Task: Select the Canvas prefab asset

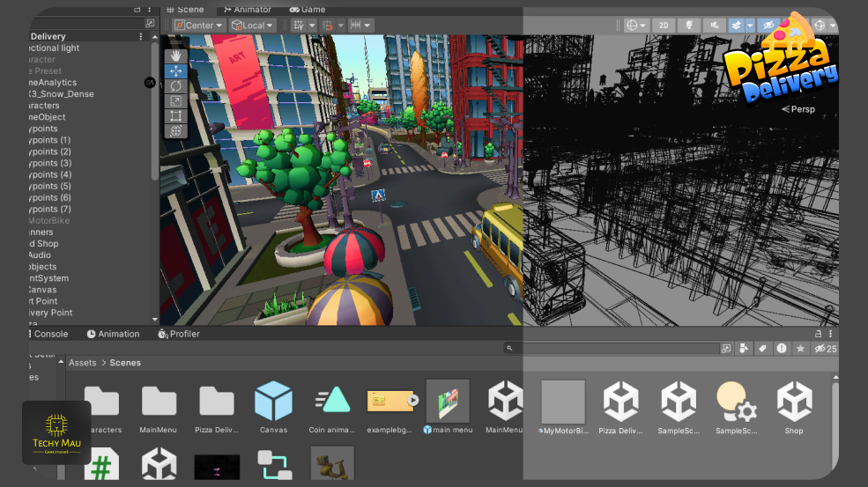Action: pos(273,408)
